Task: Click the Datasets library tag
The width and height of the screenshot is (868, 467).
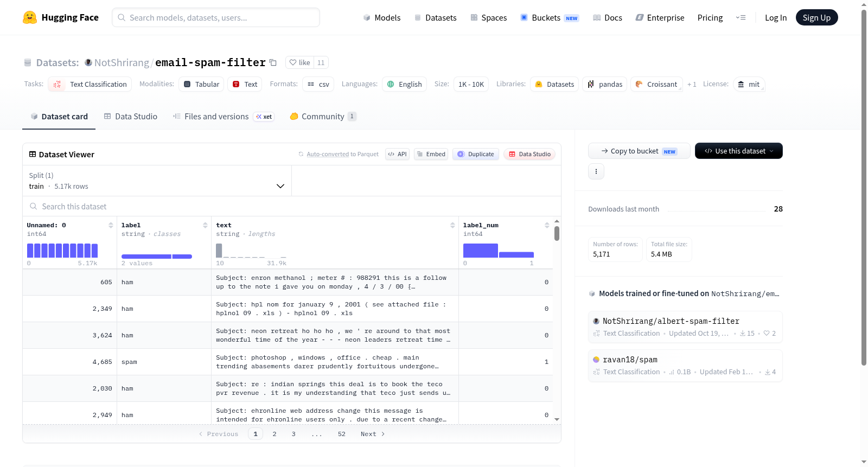Action: coord(554,84)
